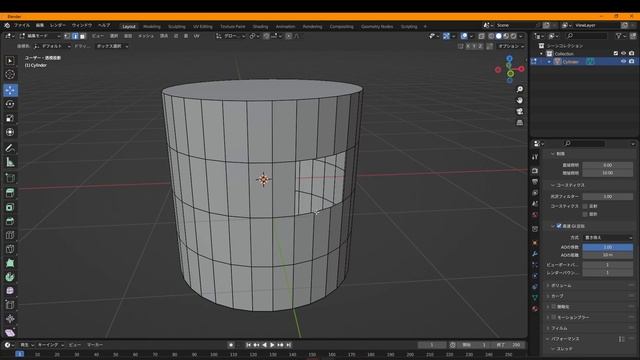Open the レンダー menu

(x=58, y=25)
